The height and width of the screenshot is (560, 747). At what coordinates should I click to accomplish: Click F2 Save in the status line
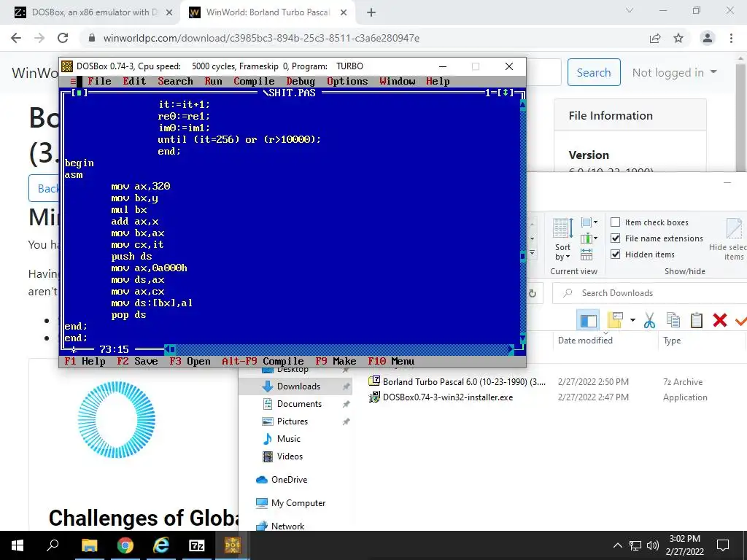[137, 362]
